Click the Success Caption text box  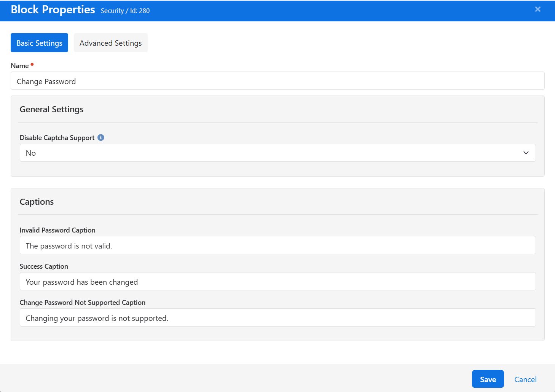(x=277, y=282)
